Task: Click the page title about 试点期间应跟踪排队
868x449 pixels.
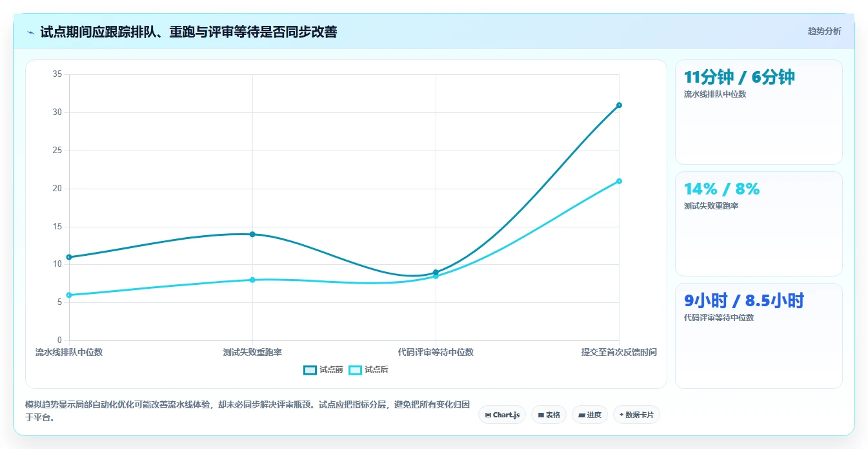Action: [188, 32]
